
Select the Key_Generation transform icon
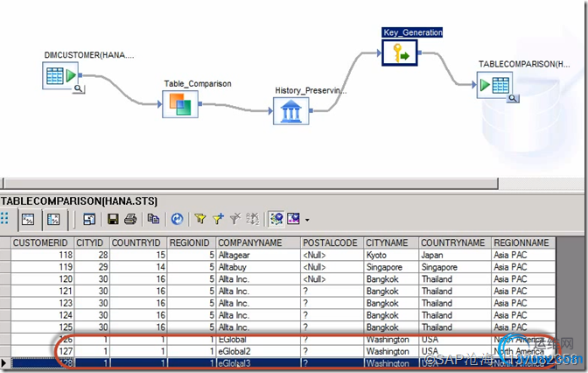(x=400, y=53)
